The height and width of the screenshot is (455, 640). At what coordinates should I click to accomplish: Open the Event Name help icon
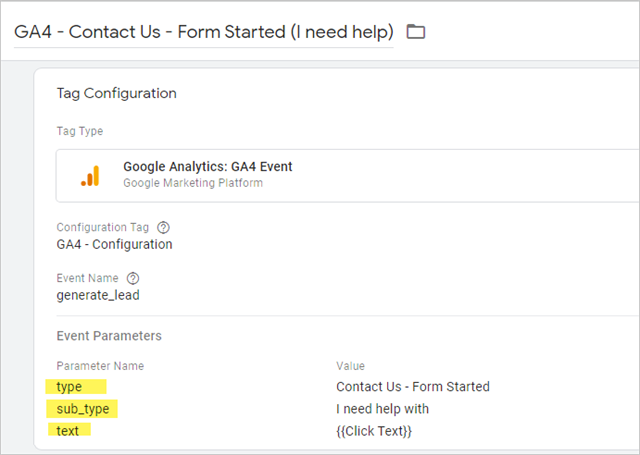point(133,278)
